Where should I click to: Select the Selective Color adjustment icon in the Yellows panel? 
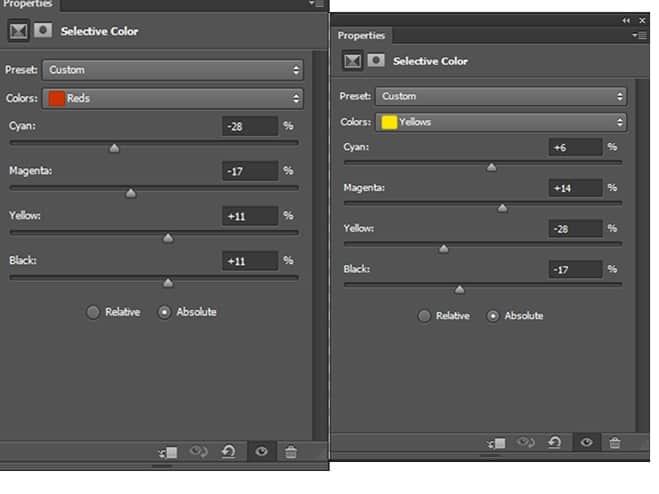coord(352,61)
